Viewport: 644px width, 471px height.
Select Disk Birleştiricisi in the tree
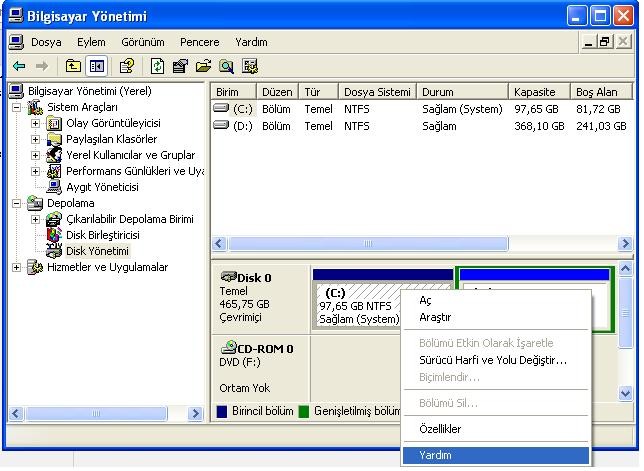[102, 235]
